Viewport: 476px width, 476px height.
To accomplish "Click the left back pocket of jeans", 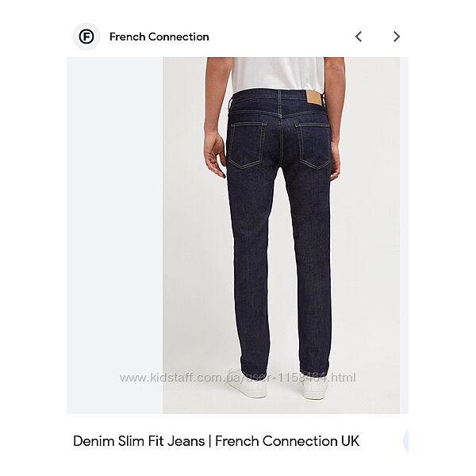I will click(x=247, y=144).
